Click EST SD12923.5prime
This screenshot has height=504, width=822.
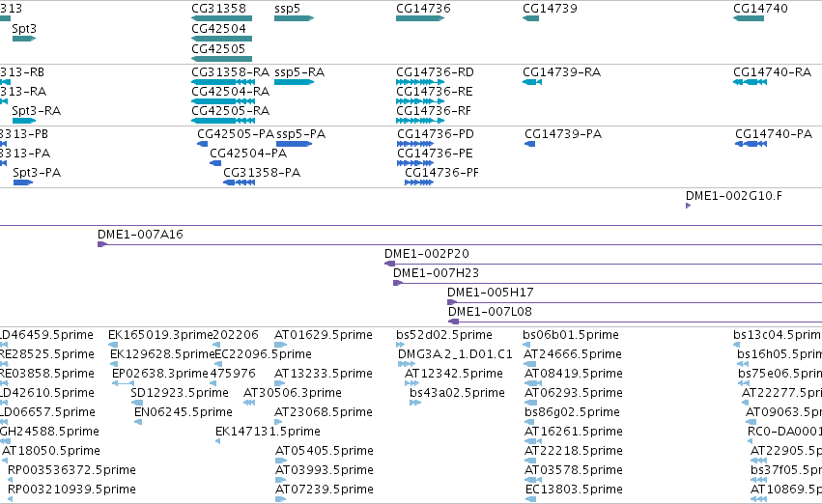coord(180,394)
